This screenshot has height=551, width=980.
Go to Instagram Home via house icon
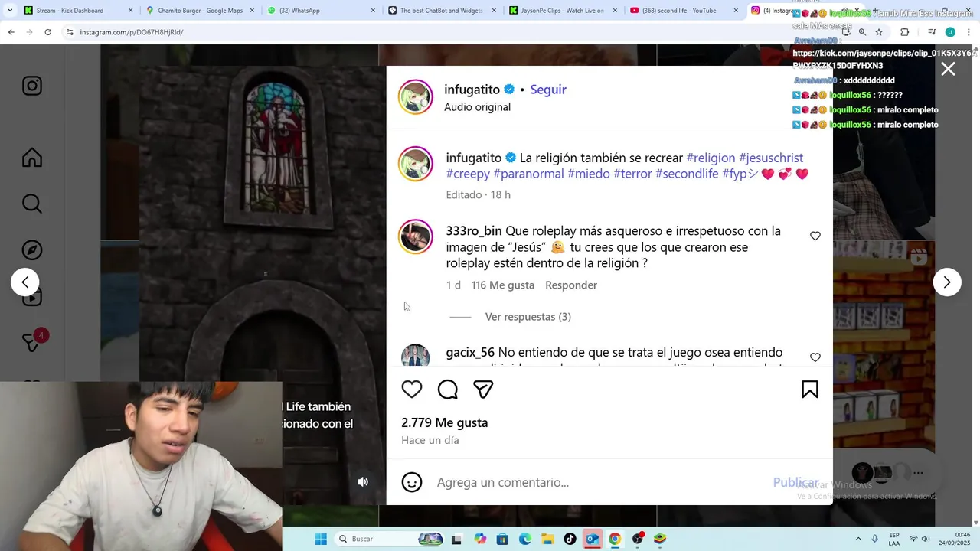[32, 158]
